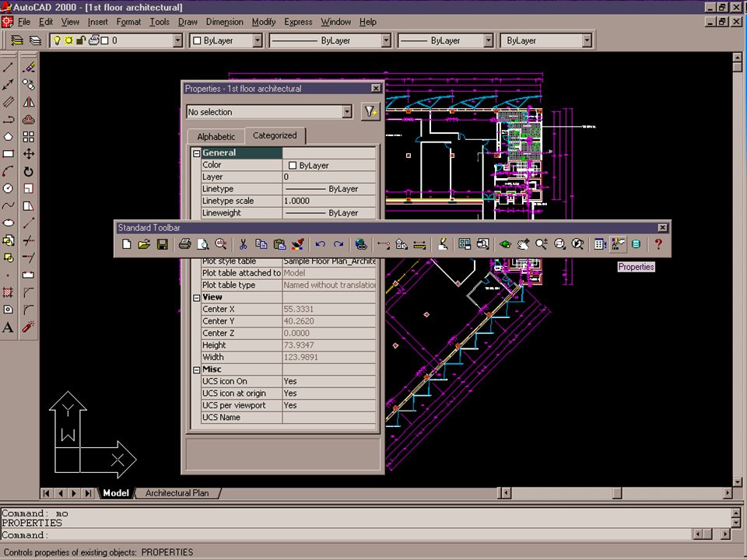The image size is (747, 560).
Task: Open the Modify menu
Action: 264,22
